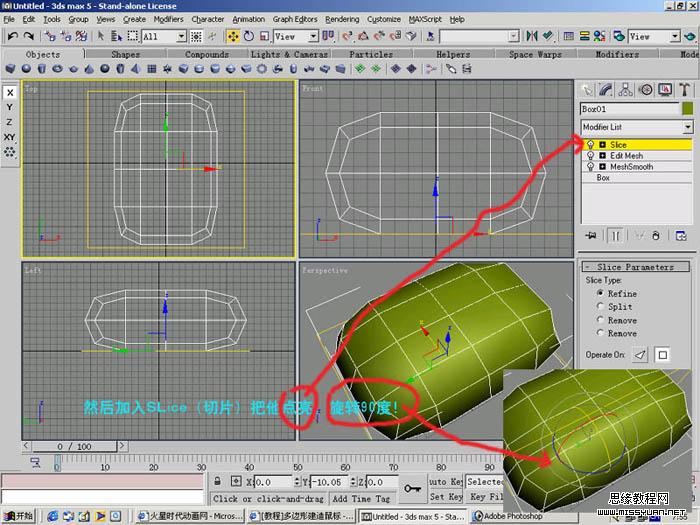Screen dimensions: 700x525
Task: Open the Modifier List dropdown
Action: click(x=688, y=128)
